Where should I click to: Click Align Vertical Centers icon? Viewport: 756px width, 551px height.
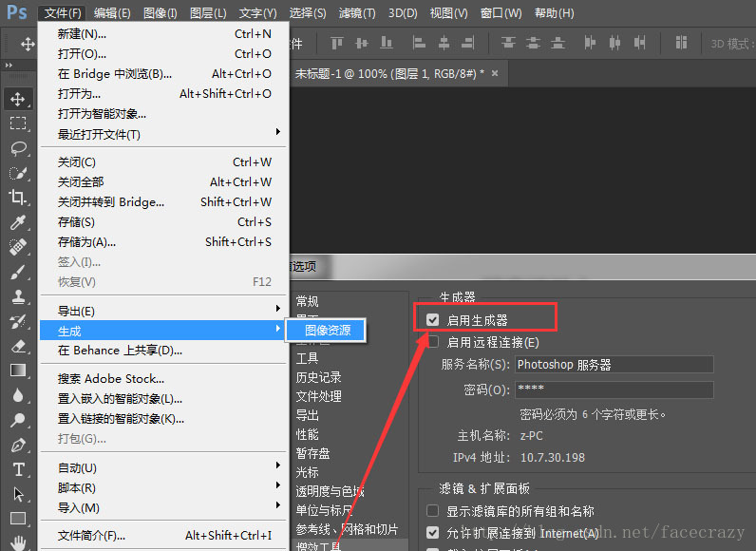point(362,44)
